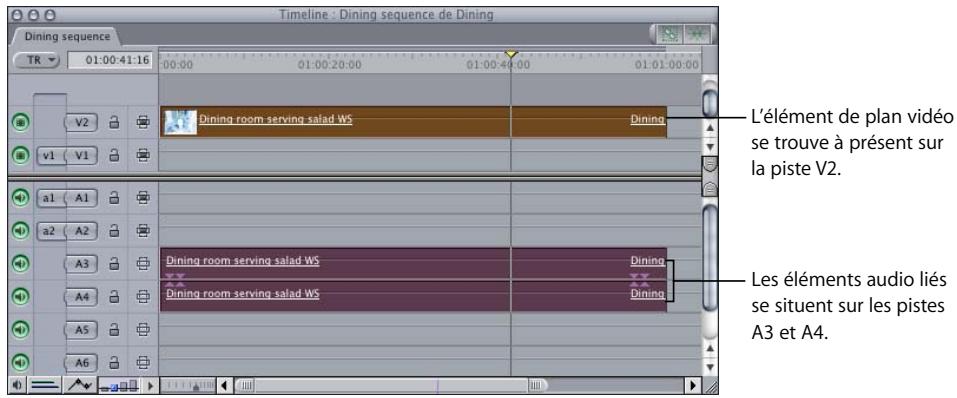The width and height of the screenshot is (957, 398).
Task: Toggle Auto Select on track A6
Action: coord(143,363)
